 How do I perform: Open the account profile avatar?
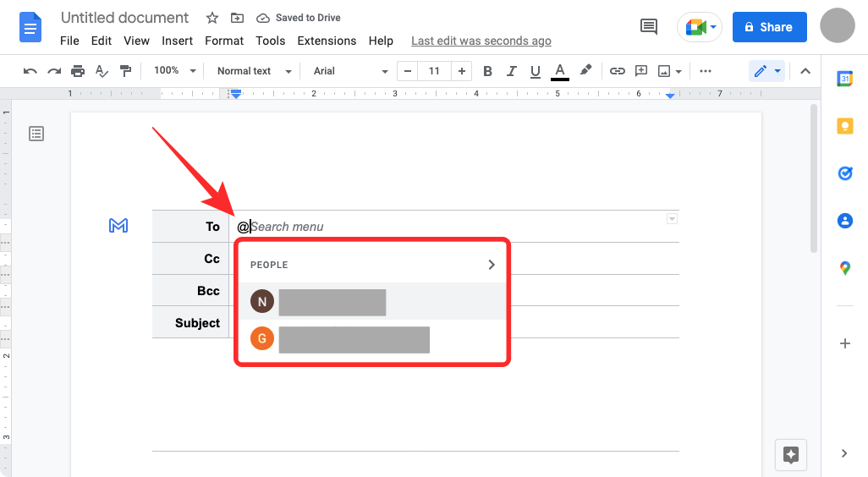[837, 25]
